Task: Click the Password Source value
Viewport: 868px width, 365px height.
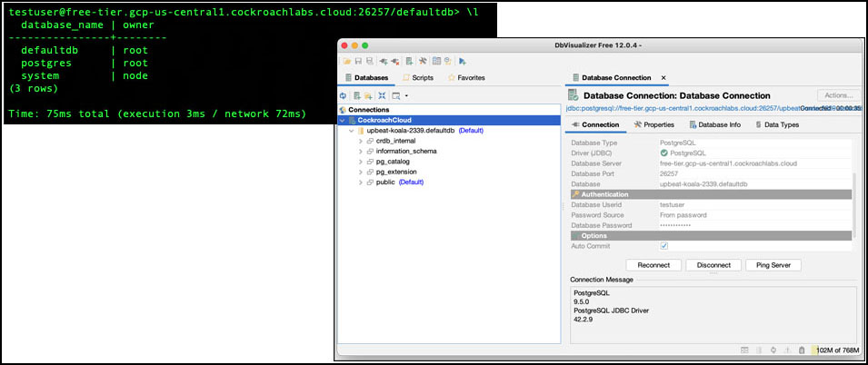Action: [x=754, y=215]
